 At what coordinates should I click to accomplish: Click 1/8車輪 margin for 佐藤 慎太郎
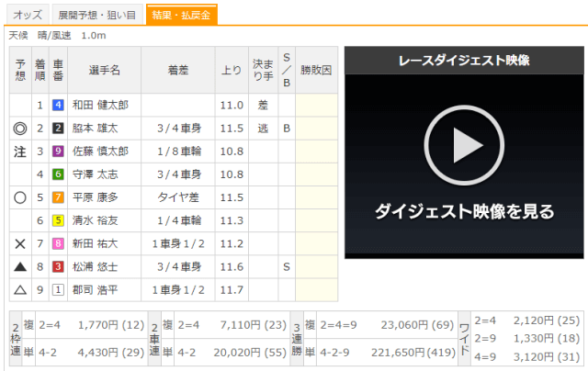179,152
